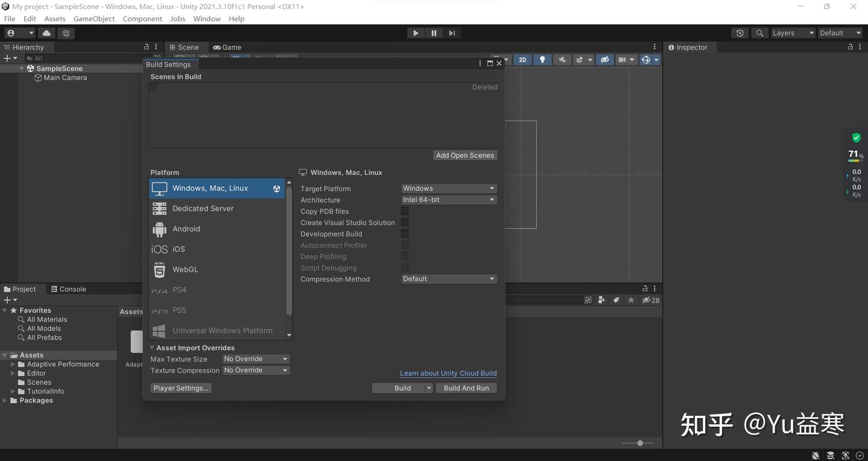Open the Window menu
The width and height of the screenshot is (868, 461).
207,18
